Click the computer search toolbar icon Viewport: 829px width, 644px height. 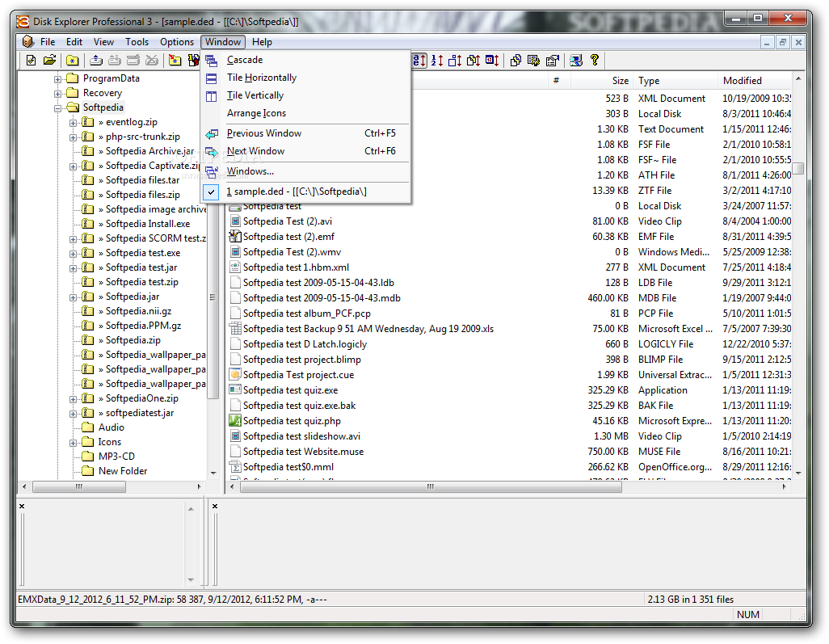(x=576, y=61)
